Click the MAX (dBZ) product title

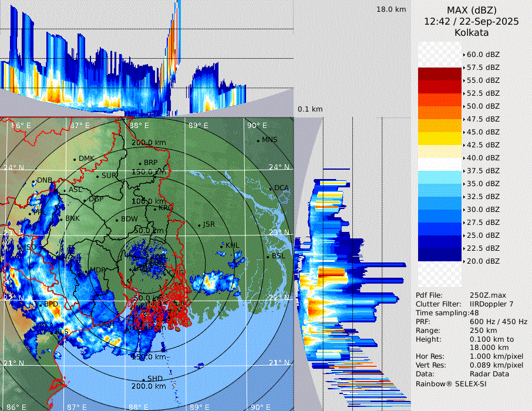[471, 10]
